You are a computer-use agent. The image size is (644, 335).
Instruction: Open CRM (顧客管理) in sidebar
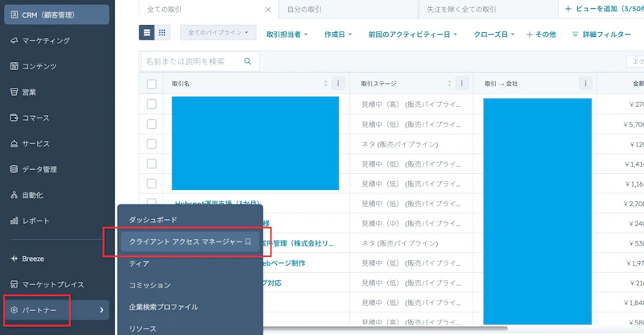(x=56, y=14)
